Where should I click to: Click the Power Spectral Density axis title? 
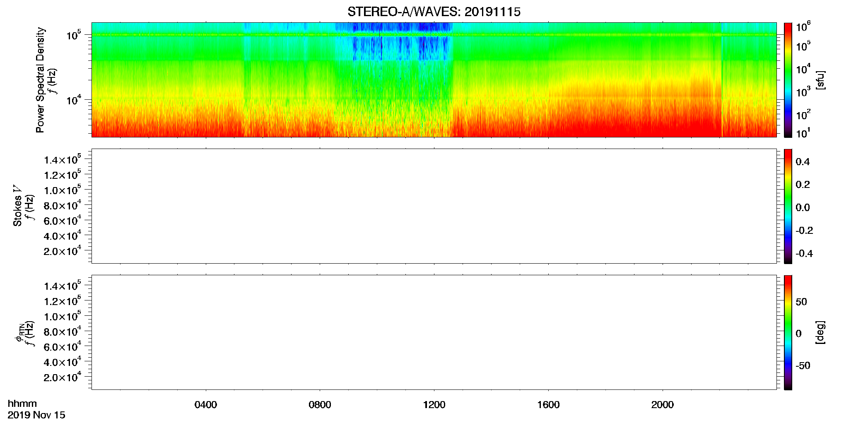(x=40, y=80)
